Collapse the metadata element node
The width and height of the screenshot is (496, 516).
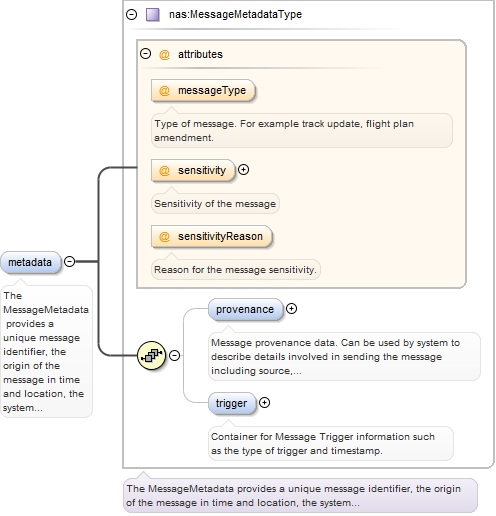click(69, 261)
